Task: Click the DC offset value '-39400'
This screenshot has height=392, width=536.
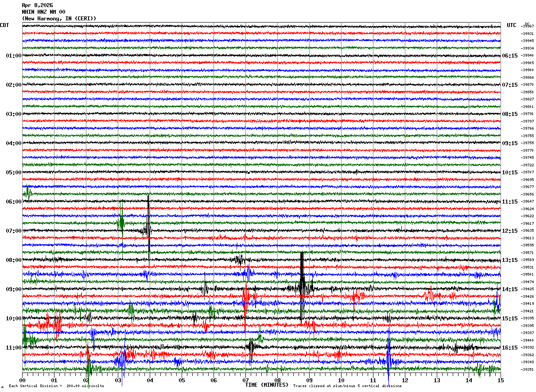Action: tap(528, 340)
